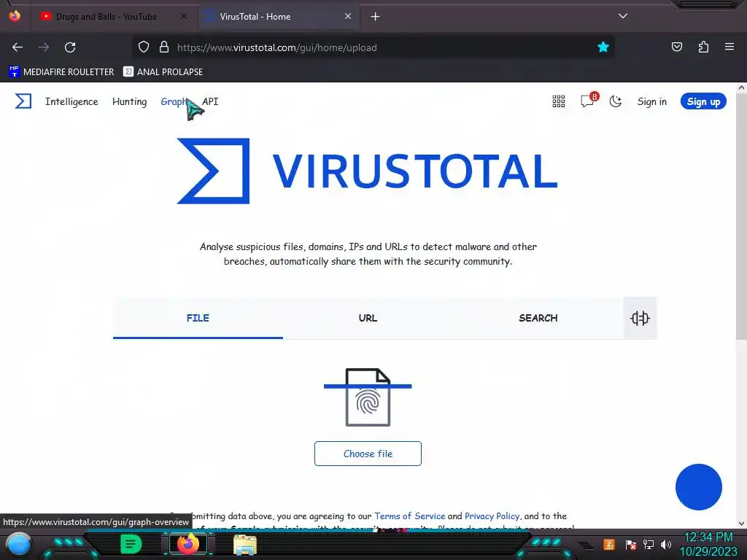Click the bookmark star icon
The image size is (747, 560).
(603, 47)
